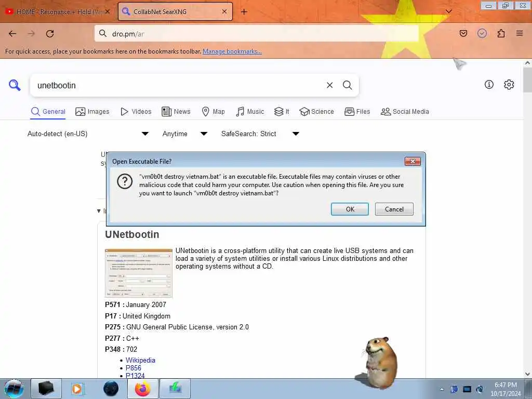Open the Map category
Viewport: 532px width, 399px height.
click(213, 112)
